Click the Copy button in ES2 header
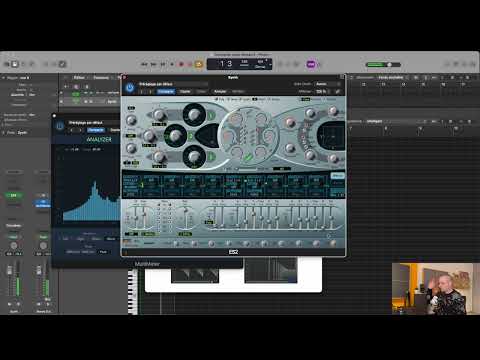The height and width of the screenshot is (360, 480). (185, 91)
